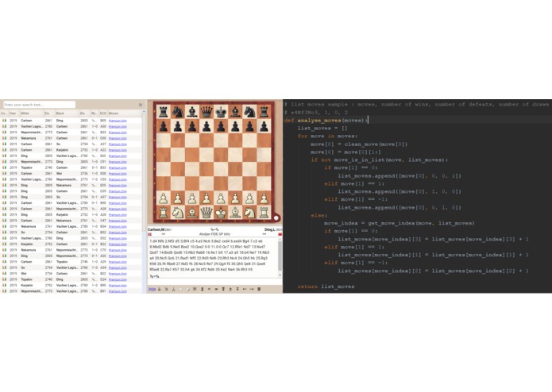Image resolution: width=552 pixels, height=392 pixels.
Task: Go to next move with right arrow
Action: [252, 289]
